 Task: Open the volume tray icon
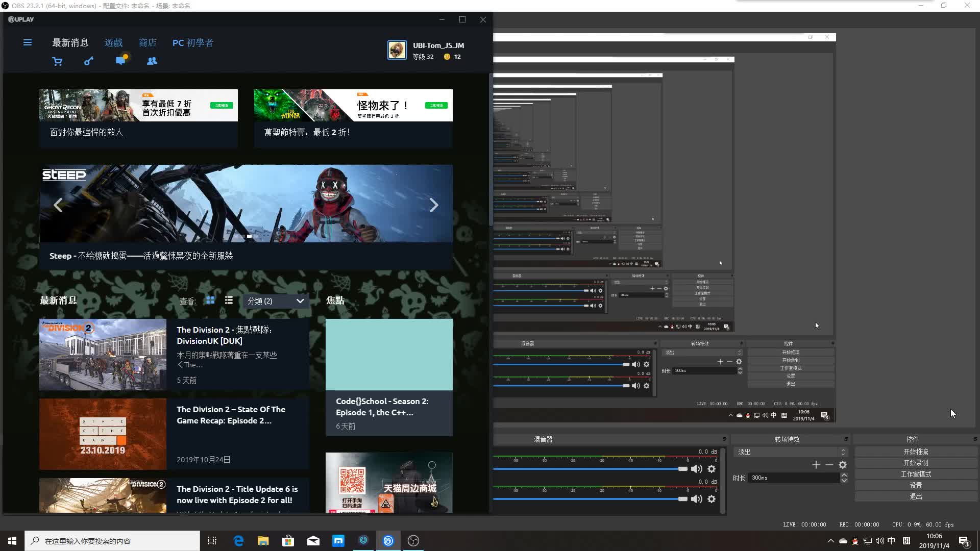(879, 541)
